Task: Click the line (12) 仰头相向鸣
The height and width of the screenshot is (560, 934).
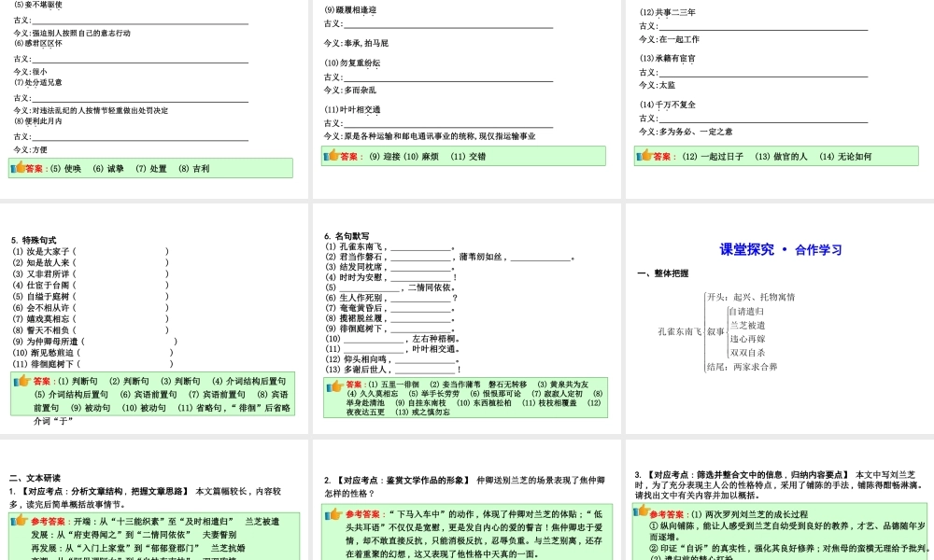Action: (392, 359)
